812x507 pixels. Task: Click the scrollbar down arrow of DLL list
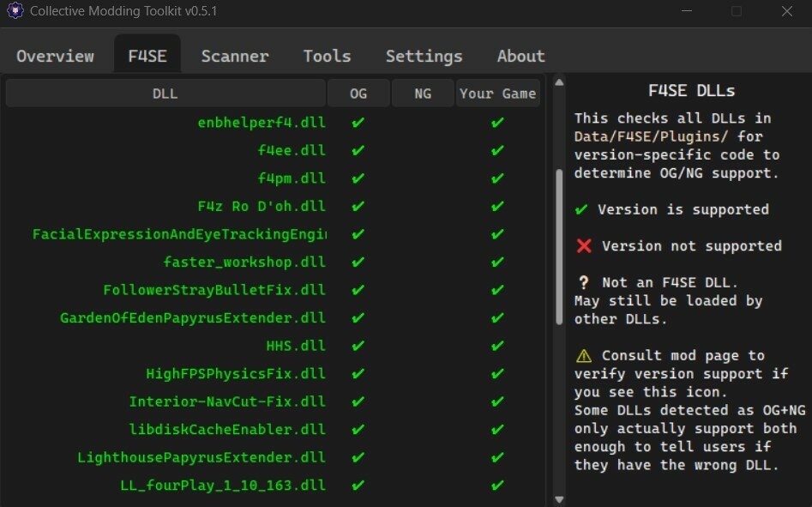(559, 499)
